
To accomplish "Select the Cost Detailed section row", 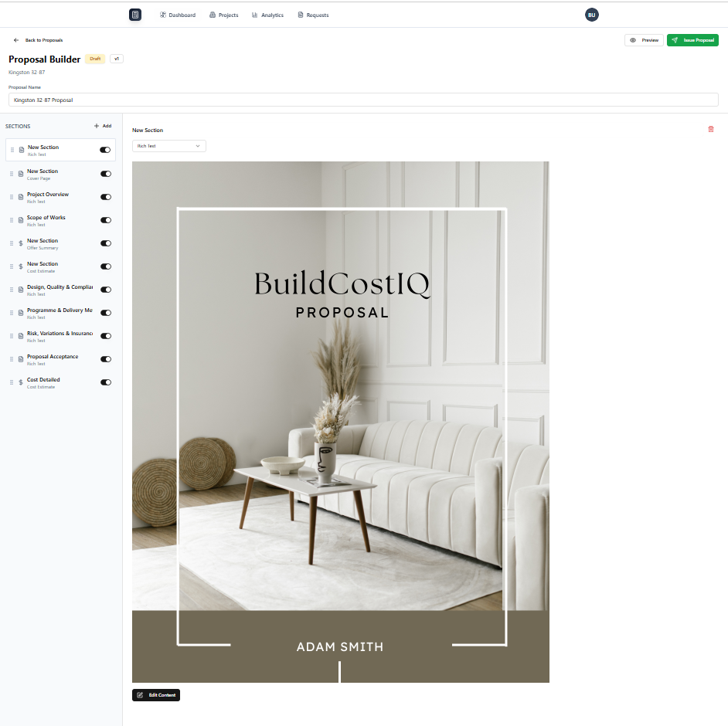I will 60,383.
